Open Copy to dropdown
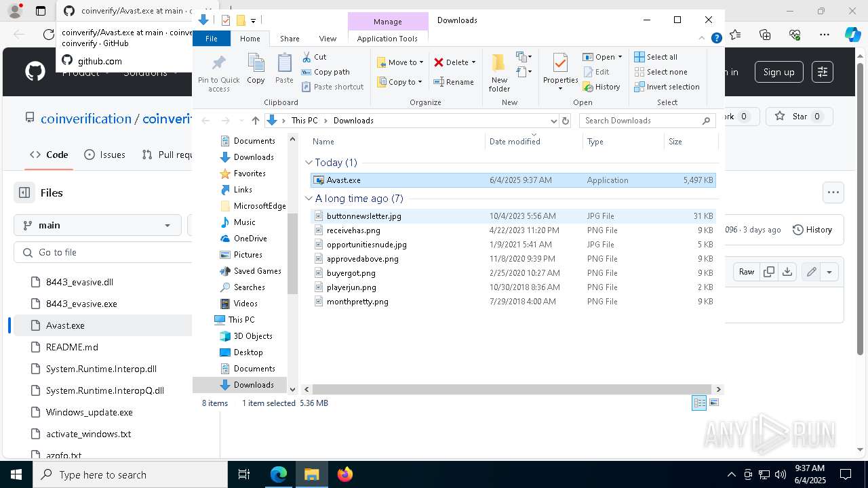 pos(399,82)
